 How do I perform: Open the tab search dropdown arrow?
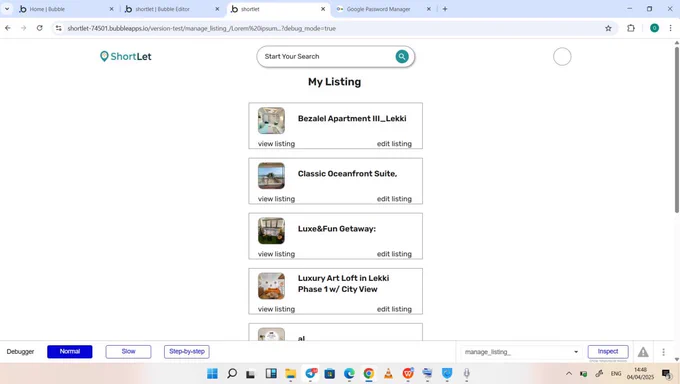pos(7,9)
